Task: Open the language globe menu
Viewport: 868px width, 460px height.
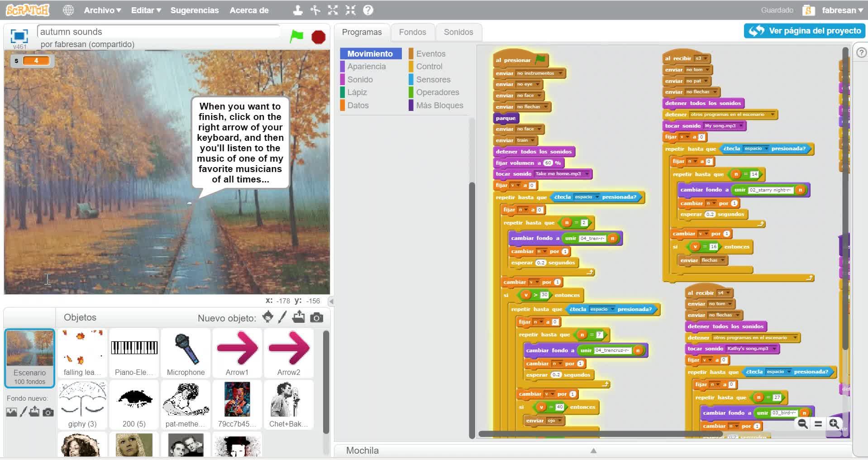Action: tap(68, 10)
